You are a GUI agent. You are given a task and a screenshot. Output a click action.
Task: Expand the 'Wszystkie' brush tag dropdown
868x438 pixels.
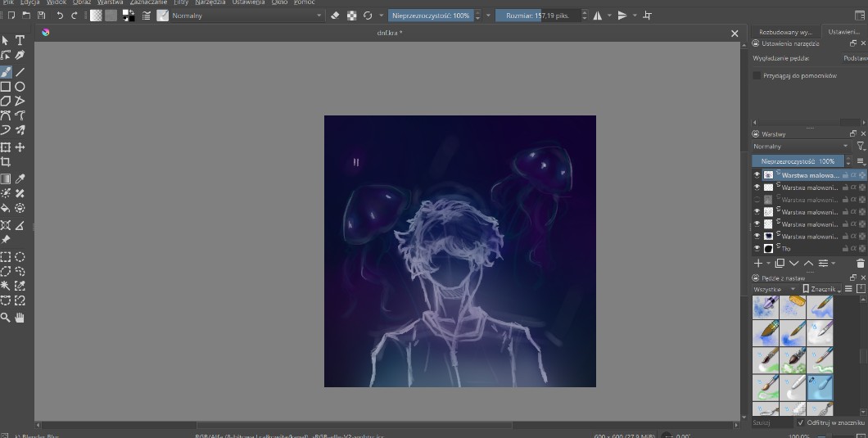(x=775, y=289)
